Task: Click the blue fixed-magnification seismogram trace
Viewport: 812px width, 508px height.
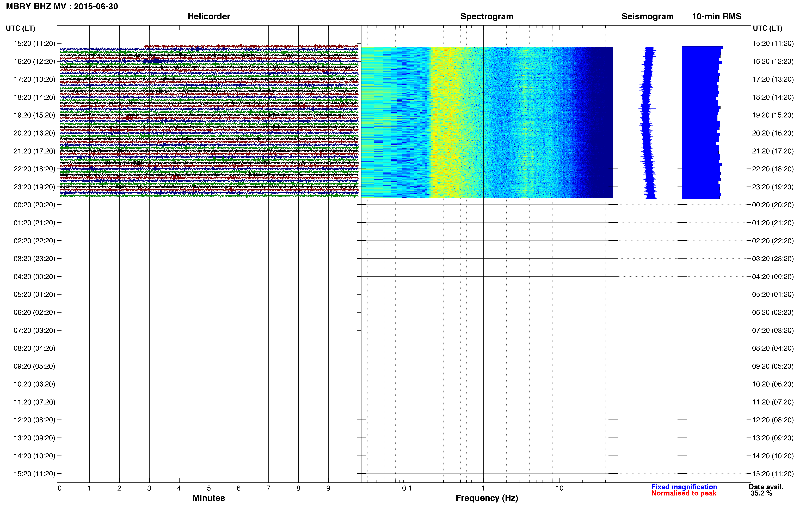Action: pos(648,123)
